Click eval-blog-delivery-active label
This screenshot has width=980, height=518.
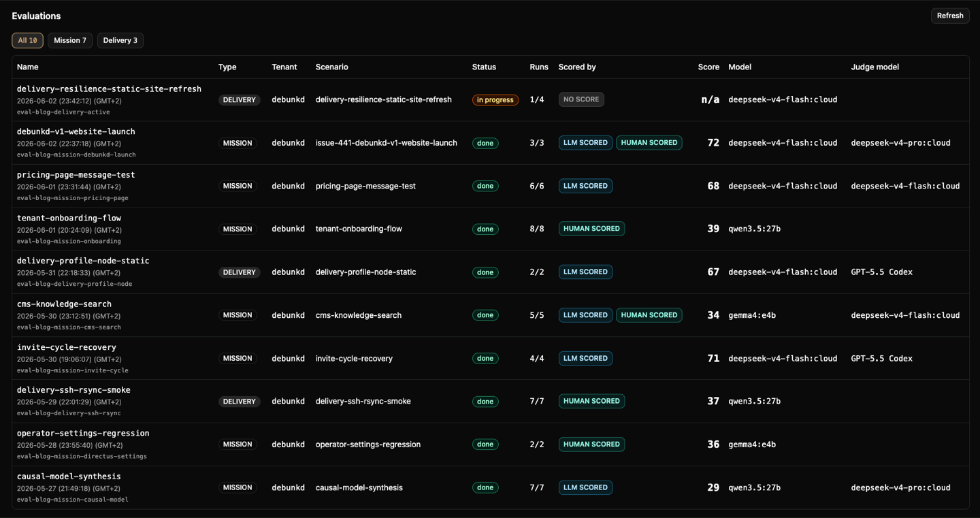click(x=63, y=112)
